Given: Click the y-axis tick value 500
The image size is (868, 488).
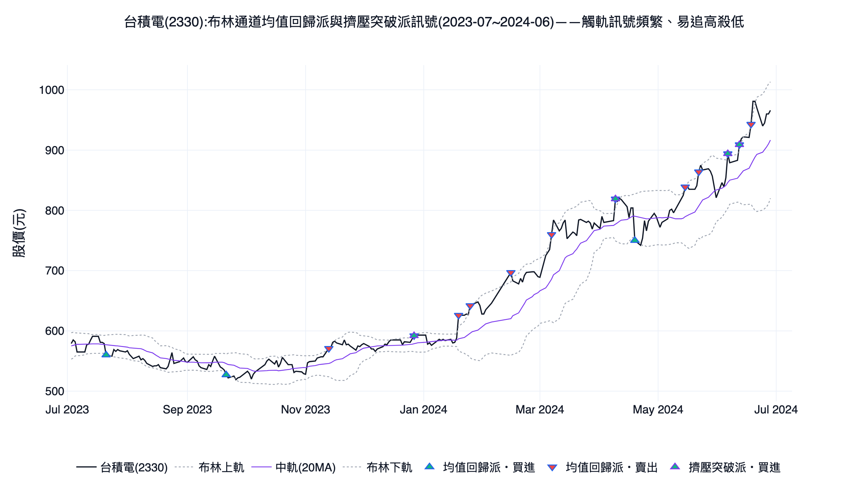Looking at the screenshot, I should 55,391.
